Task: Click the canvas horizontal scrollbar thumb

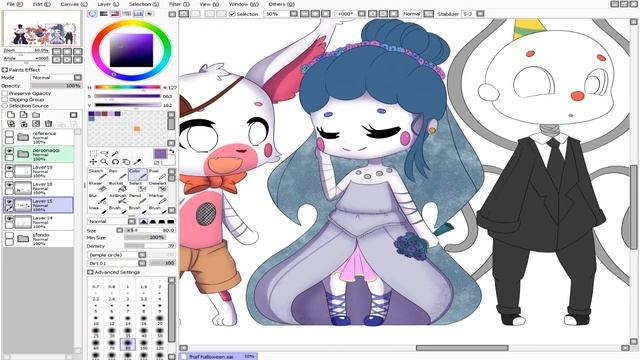Action: point(462,348)
